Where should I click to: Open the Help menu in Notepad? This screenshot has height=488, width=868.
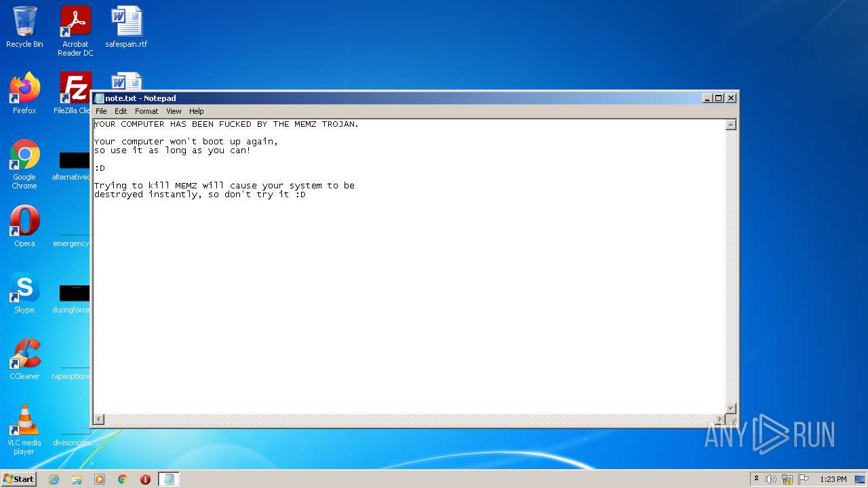pyautogui.click(x=196, y=111)
